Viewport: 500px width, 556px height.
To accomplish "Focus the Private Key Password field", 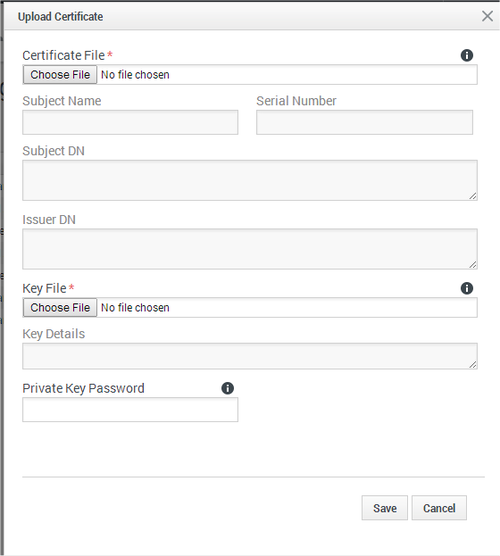I will [130, 410].
